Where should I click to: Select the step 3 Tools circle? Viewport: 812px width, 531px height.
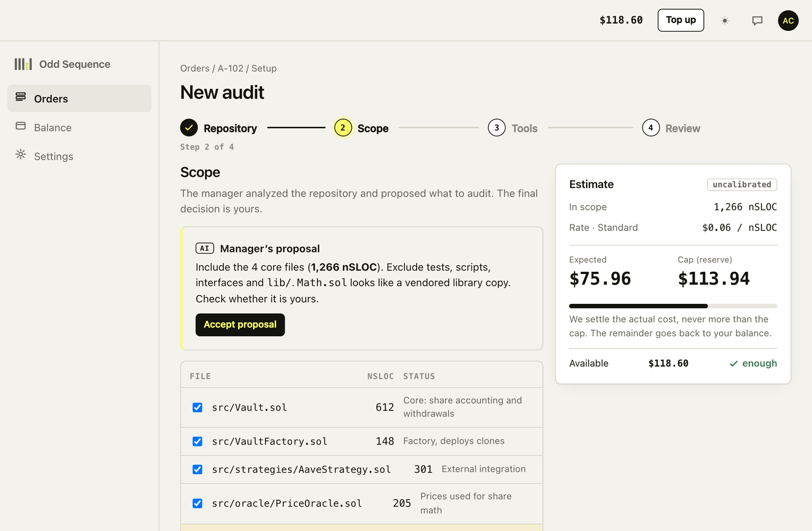tap(497, 128)
